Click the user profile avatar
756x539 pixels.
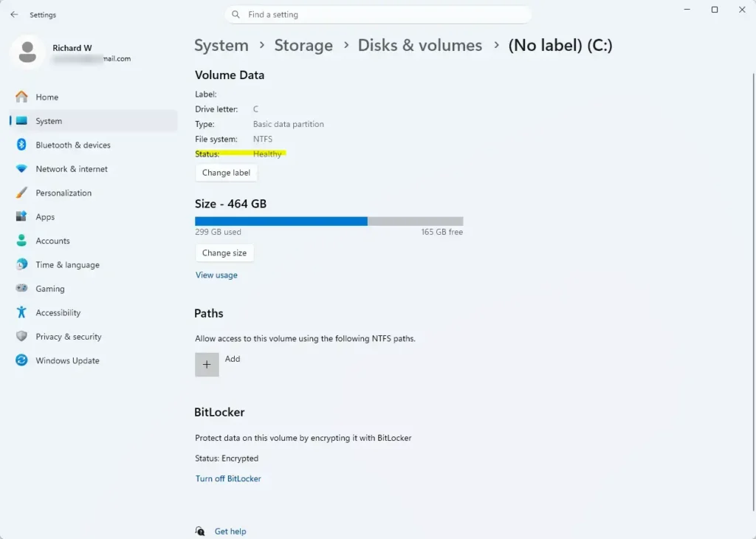coord(27,52)
